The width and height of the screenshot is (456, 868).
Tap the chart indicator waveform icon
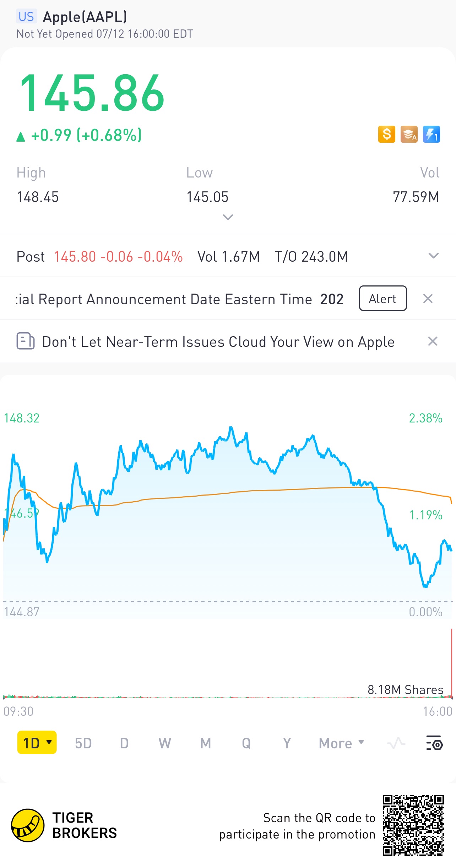click(396, 743)
